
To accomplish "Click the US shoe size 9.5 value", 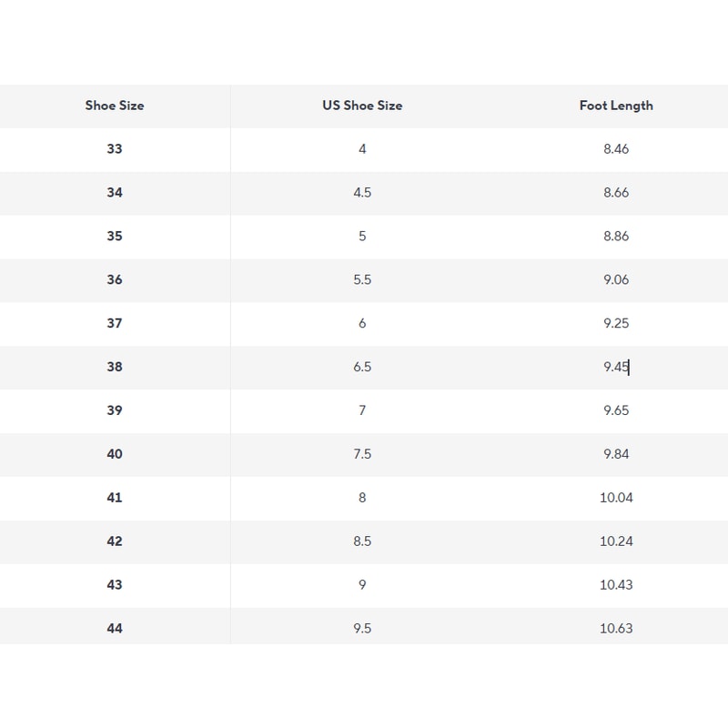I will click(362, 629).
